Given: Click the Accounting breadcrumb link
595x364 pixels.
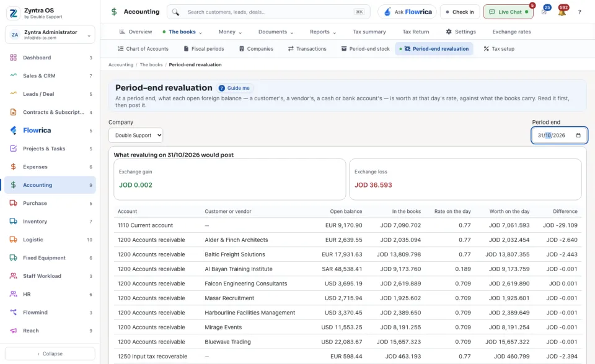Looking at the screenshot, I should pyautogui.click(x=121, y=65).
